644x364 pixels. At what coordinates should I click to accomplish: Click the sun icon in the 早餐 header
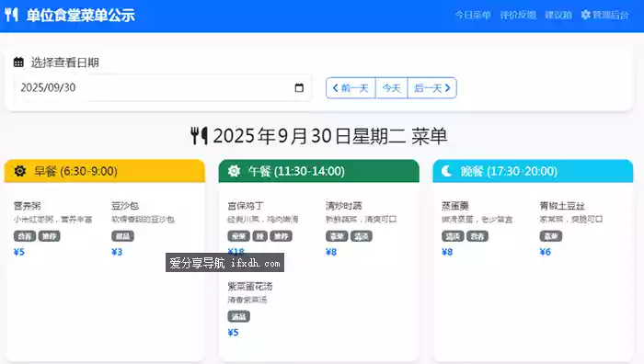[x=19, y=171]
